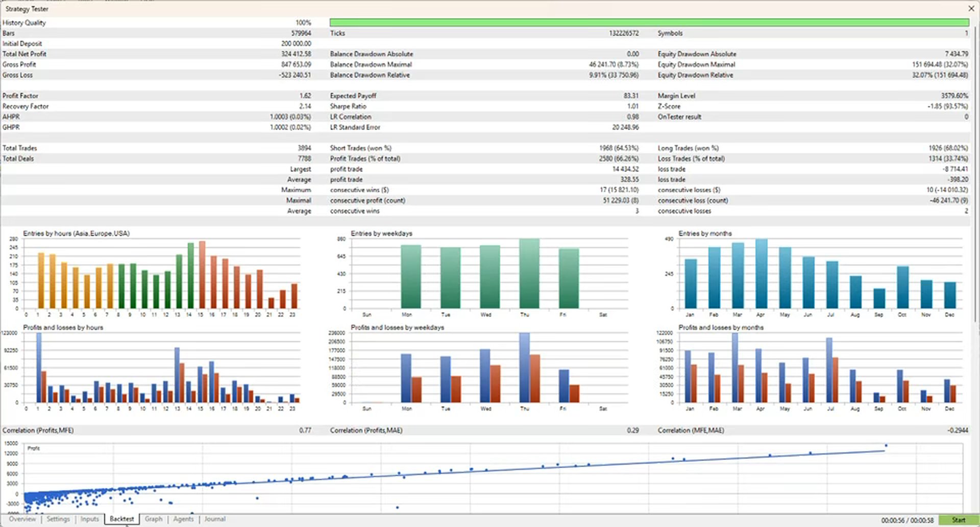Click the vertical scrollbar on the right
This screenshot has width=980, height=527.
pyautogui.click(x=976, y=174)
